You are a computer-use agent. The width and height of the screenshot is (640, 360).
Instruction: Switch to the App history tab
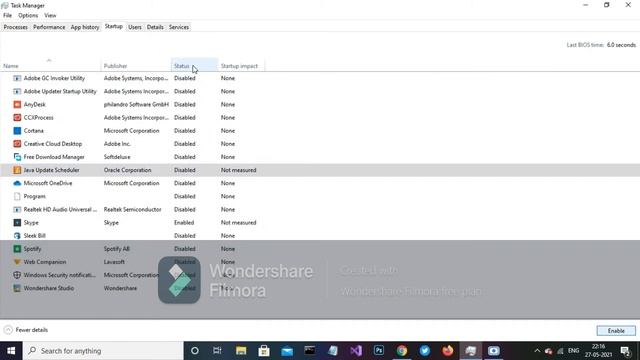[85, 27]
